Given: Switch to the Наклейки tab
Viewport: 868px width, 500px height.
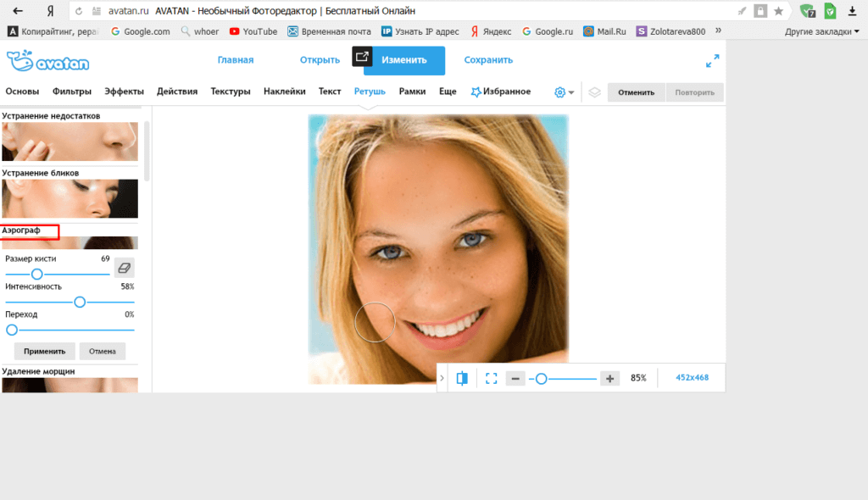Looking at the screenshot, I should tap(284, 92).
